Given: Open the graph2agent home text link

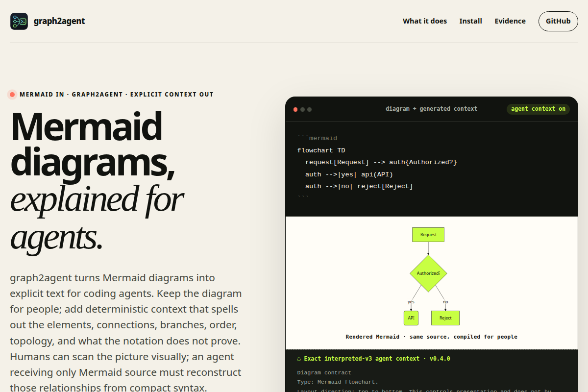Looking at the screenshot, I should [59, 21].
